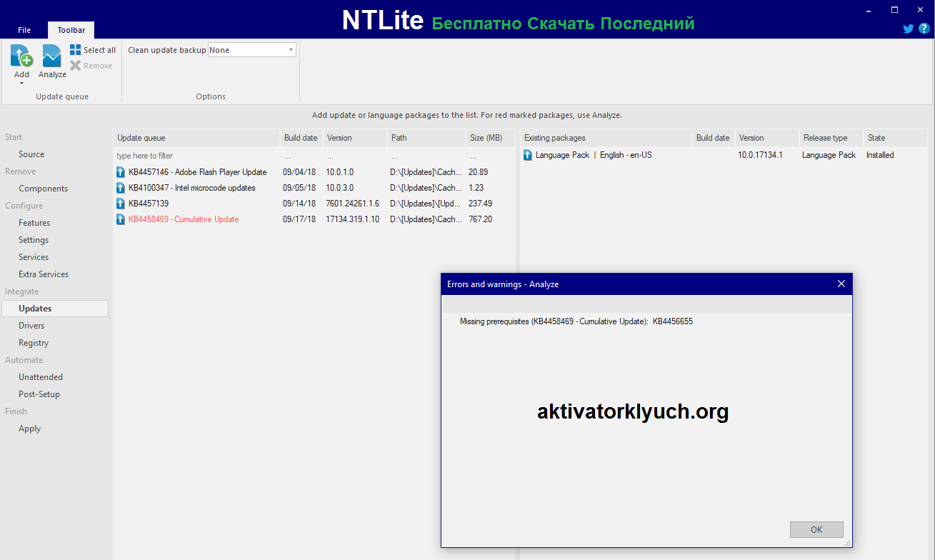Image resolution: width=935 pixels, height=560 pixels.
Task: Click the Analyze icon
Action: [x=52, y=56]
